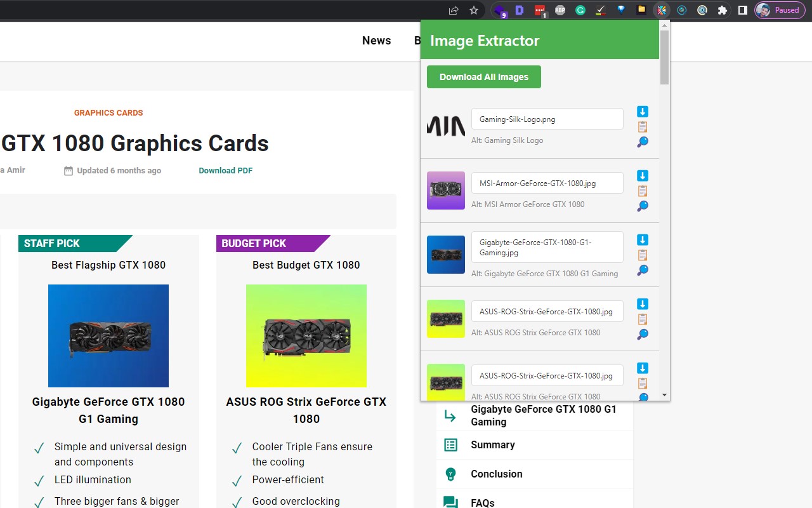
Task: Click the GRAPHICS CARDS category label
Action: pyautogui.click(x=108, y=112)
